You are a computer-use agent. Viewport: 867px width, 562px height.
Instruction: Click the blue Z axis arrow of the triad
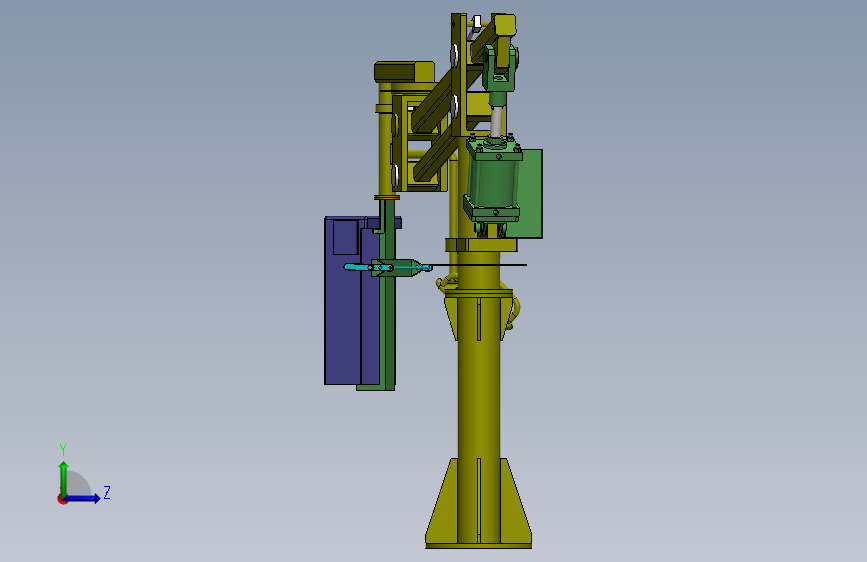83,498
